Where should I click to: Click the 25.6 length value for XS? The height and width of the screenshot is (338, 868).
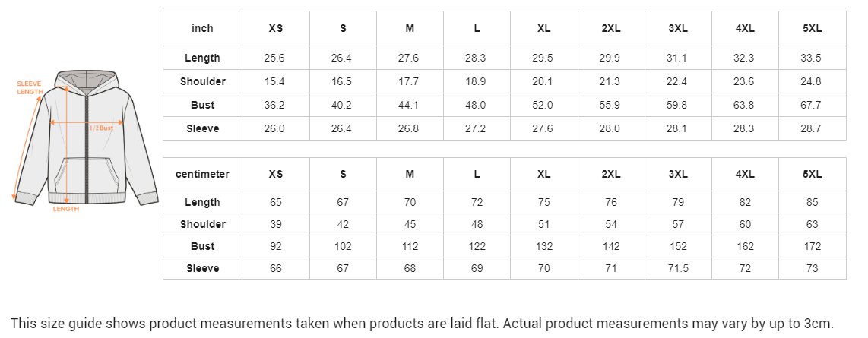pyautogui.click(x=275, y=58)
